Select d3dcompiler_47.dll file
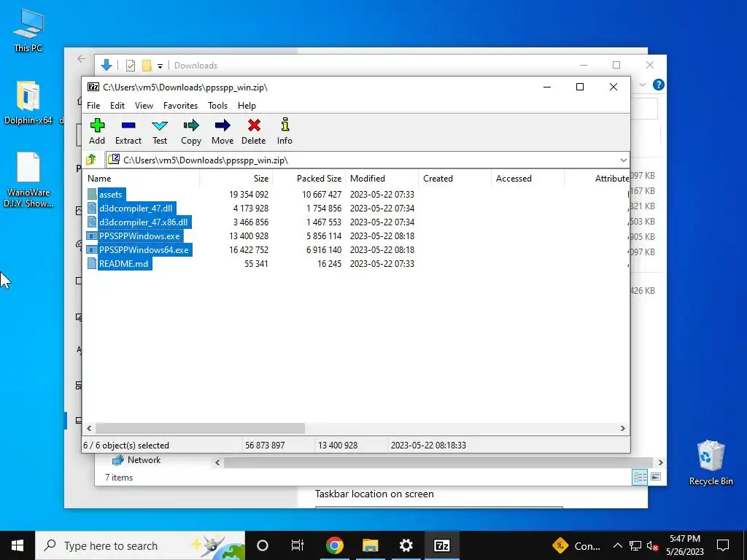 [136, 208]
